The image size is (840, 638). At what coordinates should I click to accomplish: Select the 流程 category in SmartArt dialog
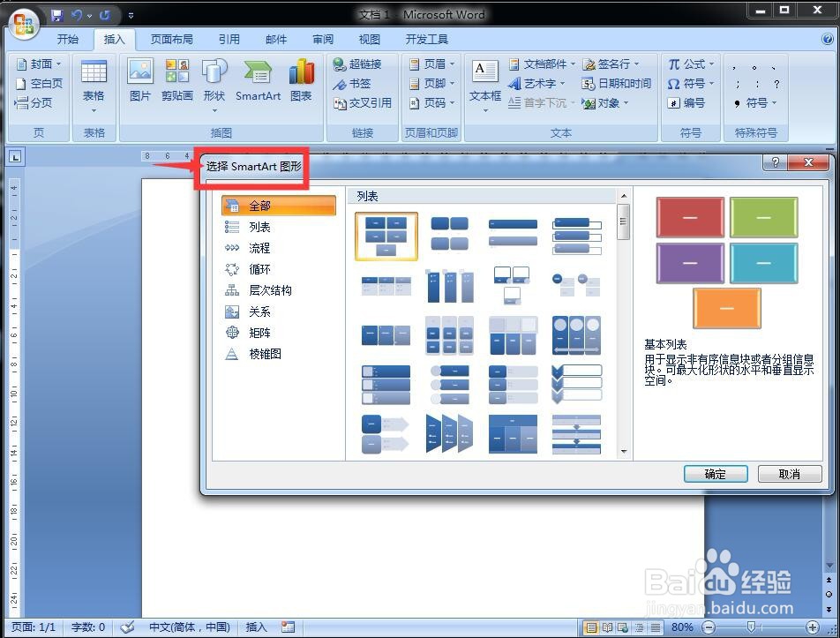pyautogui.click(x=259, y=248)
